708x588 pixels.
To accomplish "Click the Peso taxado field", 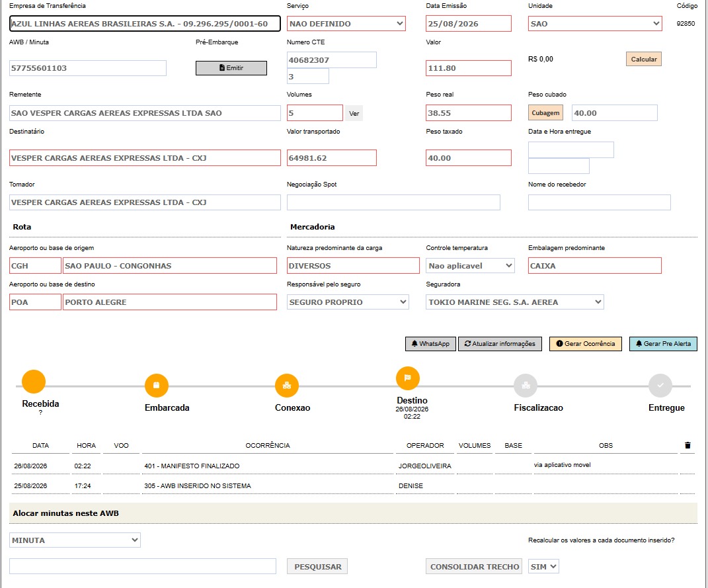I will click(469, 157).
